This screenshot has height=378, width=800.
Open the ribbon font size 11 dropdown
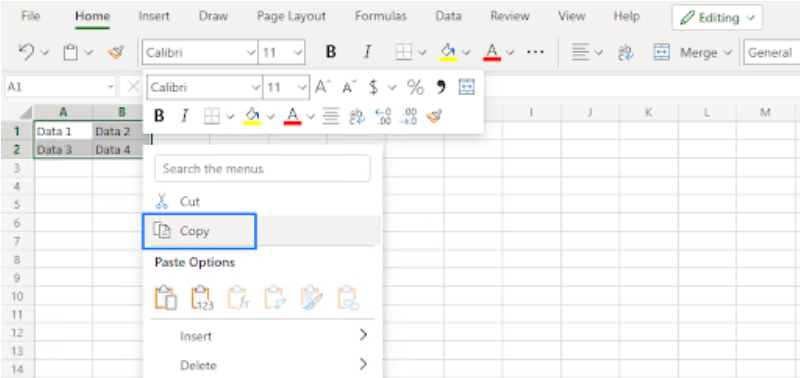(x=297, y=53)
